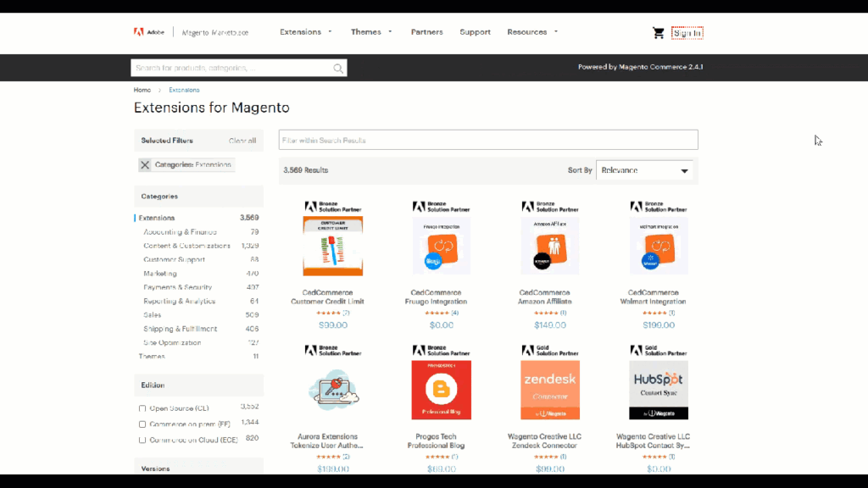Filter by Sales category
Screen dimensions: 868x488
pos(153,315)
